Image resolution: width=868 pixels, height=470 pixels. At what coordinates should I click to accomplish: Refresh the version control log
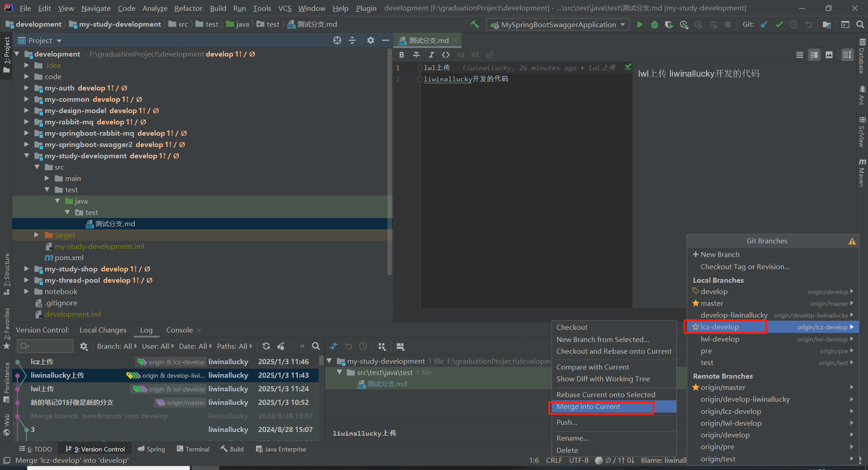click(x=266, y=346)
